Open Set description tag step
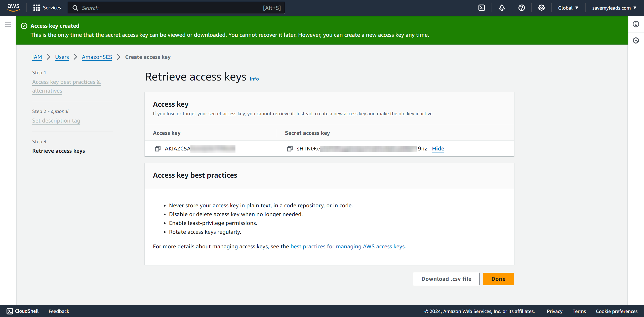644x317 pixels. pos(56,121)
